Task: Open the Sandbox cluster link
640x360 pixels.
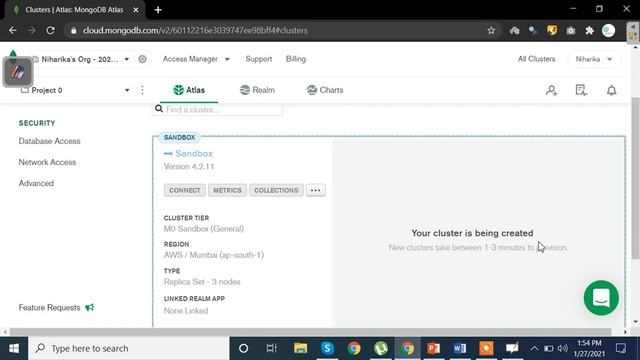Action: click(194, 153)
